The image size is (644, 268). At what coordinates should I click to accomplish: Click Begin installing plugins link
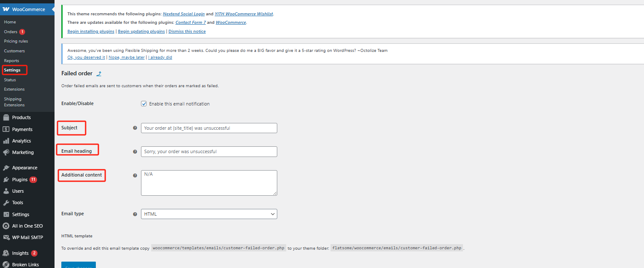point(91,31)
